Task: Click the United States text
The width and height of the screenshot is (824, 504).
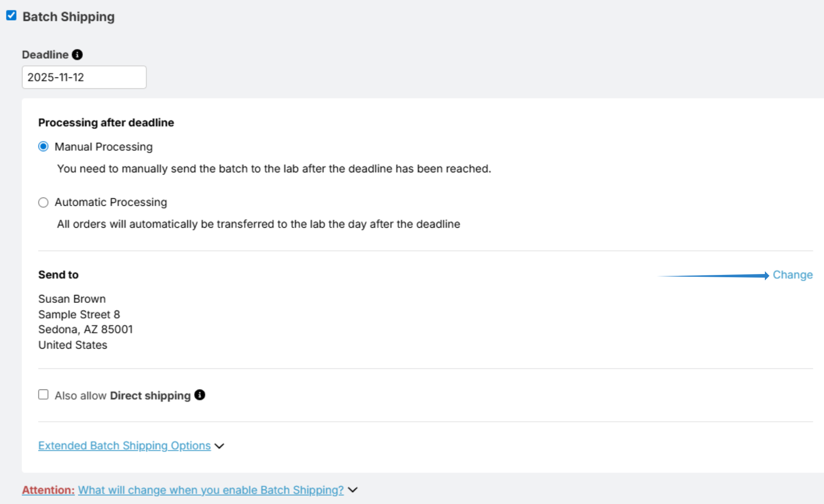Action: pyautogui.click(x=73, y=345)
